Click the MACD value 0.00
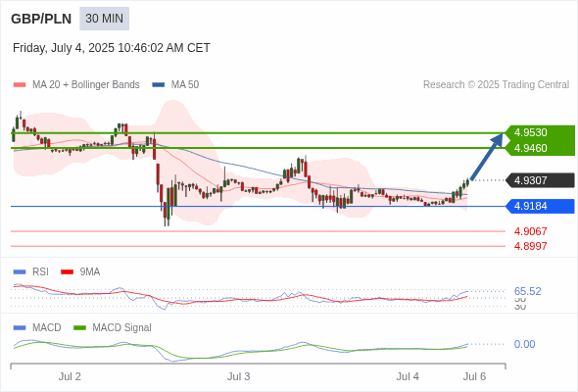The image size is (578, 392). pos(524,344)
